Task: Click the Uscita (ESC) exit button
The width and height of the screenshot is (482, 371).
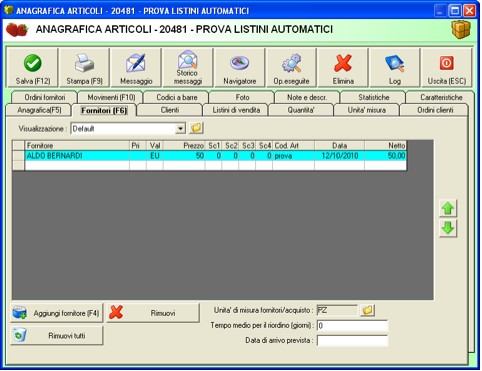Action: tap(447, 68)
